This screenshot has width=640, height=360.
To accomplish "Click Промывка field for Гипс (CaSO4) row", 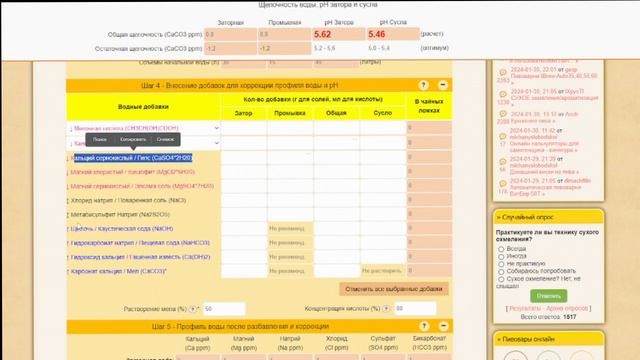I will pyautogui.click(x=290, y=157).
